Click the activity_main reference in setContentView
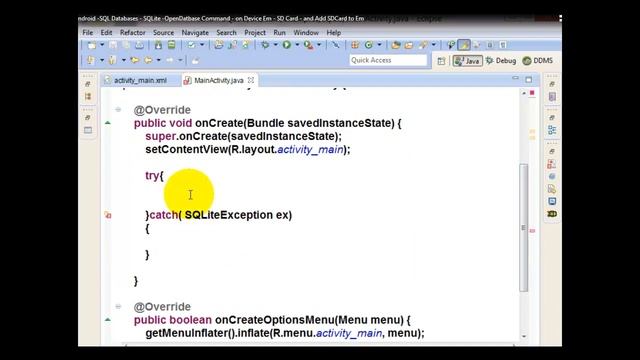640x360 pixels. (x=310, y=150)
